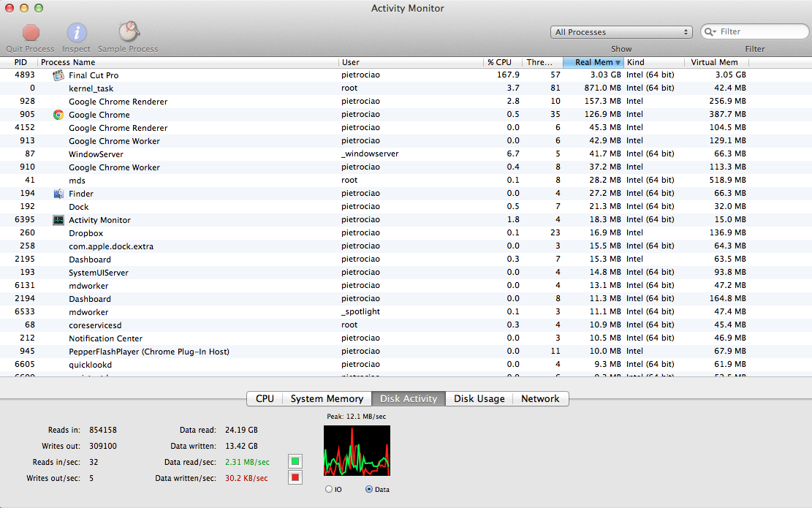Open the Inspect info icon

(x=77, y=33)
